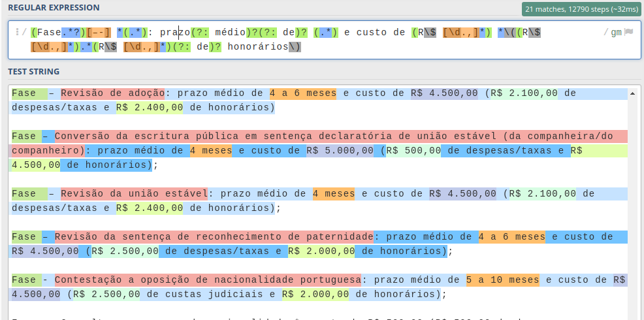Click the 'gm' flags text after the regex

[616, 33]
